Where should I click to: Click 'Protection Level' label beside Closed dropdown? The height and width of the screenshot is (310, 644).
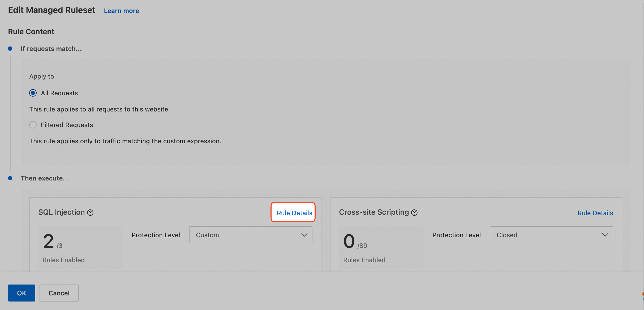pyautogui.click(x=457, y=235)
